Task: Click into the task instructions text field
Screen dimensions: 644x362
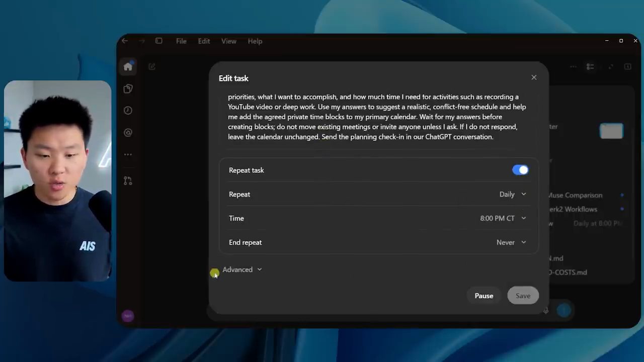Action: point(378,119)
